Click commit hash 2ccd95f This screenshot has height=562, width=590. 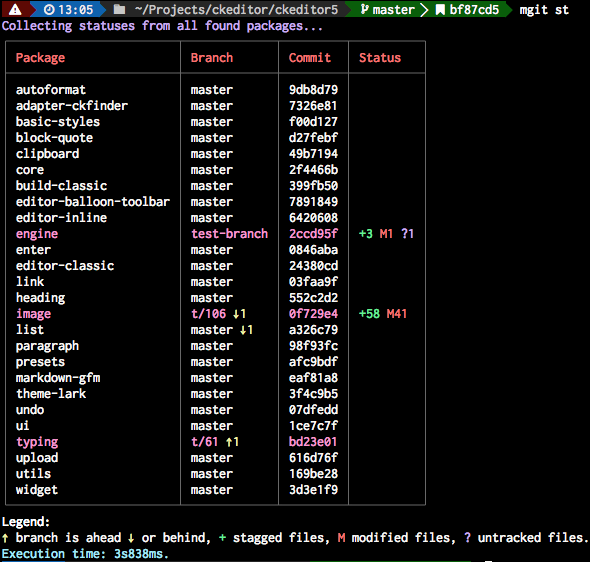(x=313, y=234)
